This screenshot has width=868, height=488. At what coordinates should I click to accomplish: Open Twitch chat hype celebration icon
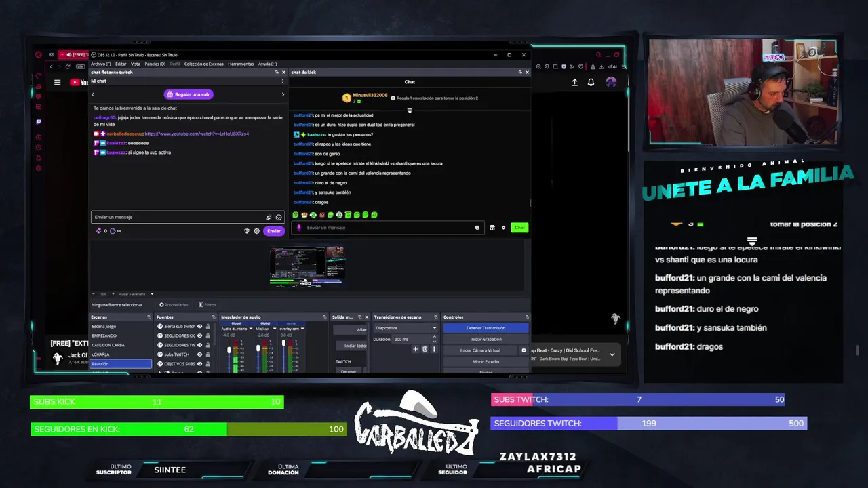click(x=269, y=217)
